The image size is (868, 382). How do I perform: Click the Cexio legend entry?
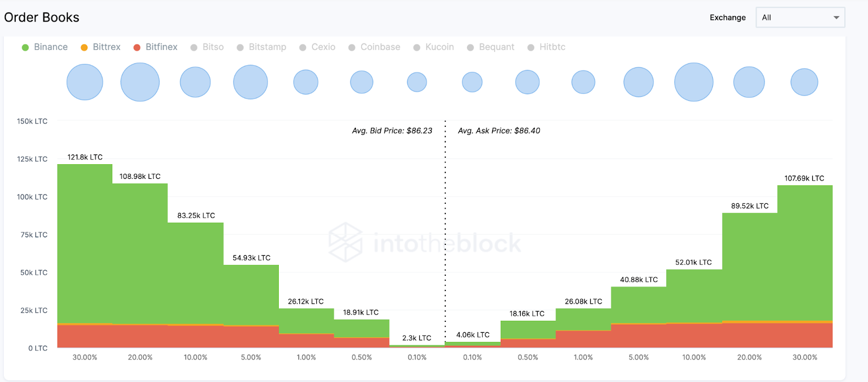(317, 47)
